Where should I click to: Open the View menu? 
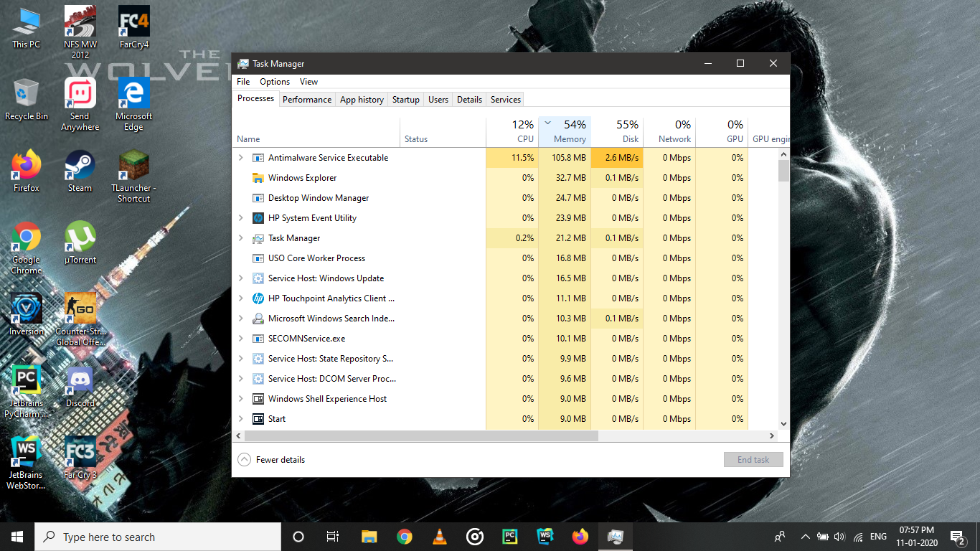point(308,82)
